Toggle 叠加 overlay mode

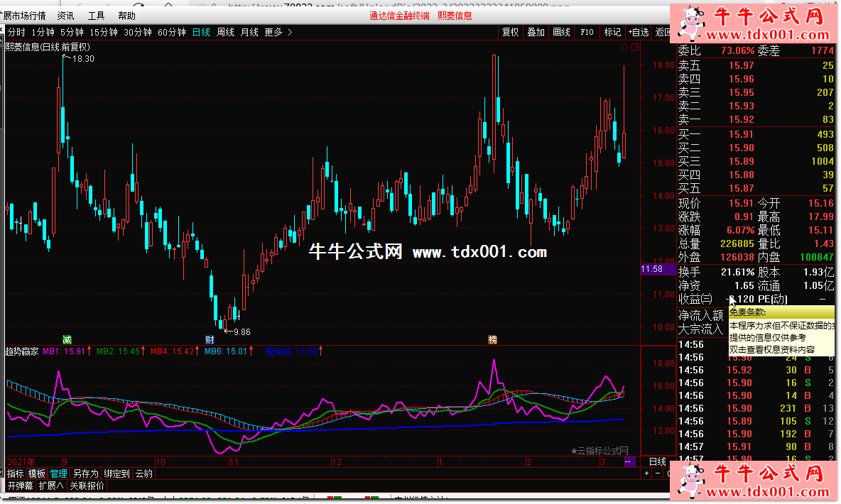(536, 32)
